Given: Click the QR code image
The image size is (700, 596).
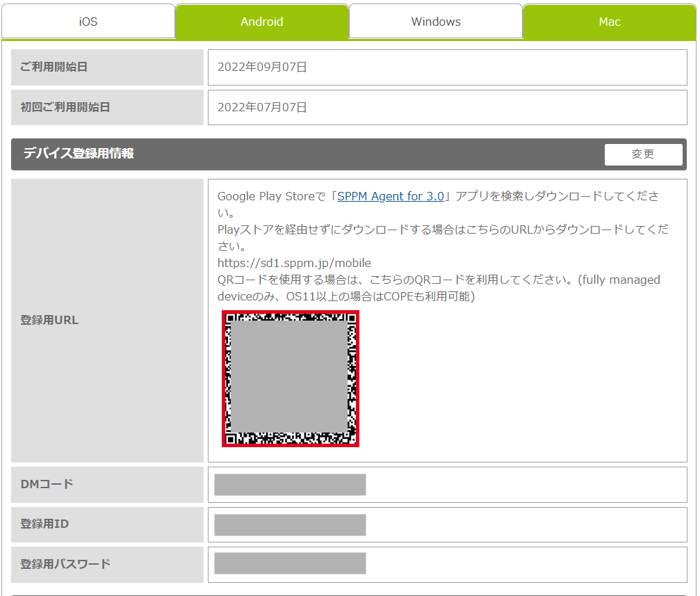Looking at the screenshot, I should (291, 378).
